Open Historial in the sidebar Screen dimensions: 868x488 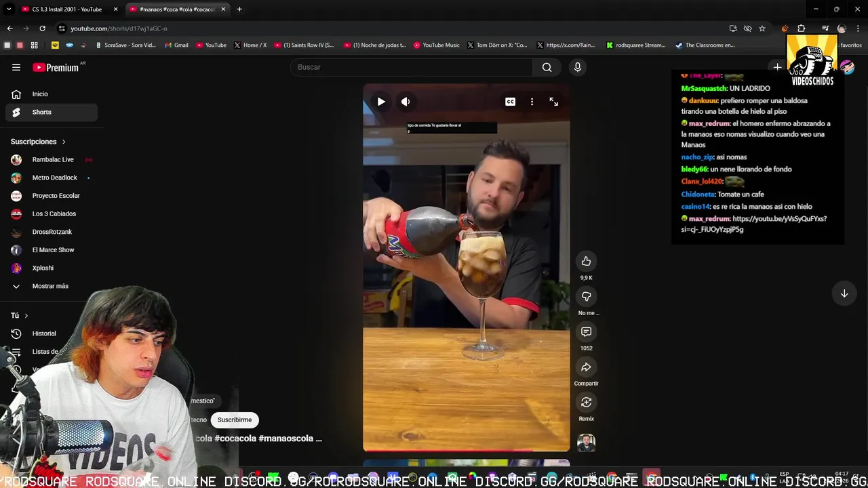pyautogui.click(x=52, y=333)
